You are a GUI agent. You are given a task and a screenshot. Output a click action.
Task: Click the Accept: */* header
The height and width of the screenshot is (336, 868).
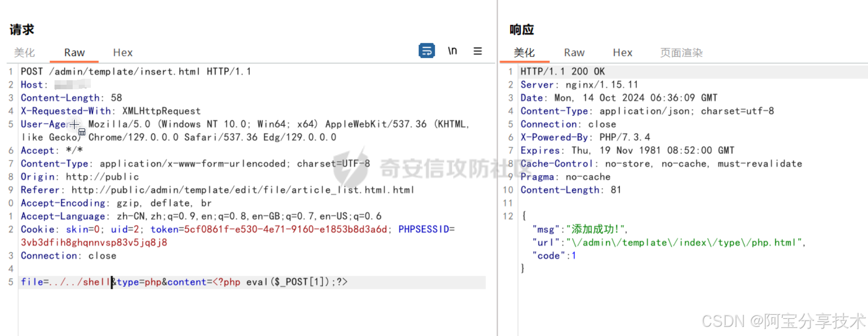click(51, 150)
